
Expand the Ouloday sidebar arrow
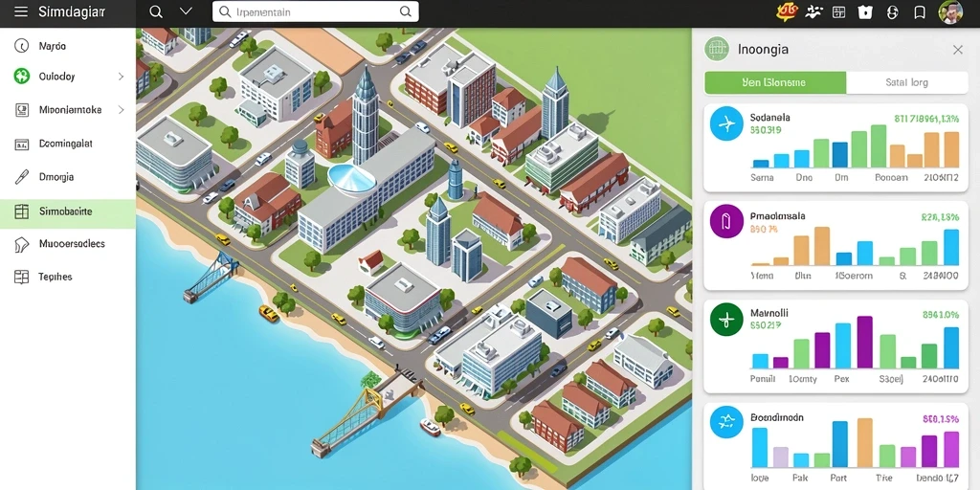pyautogui.click(x=122, y=77)
